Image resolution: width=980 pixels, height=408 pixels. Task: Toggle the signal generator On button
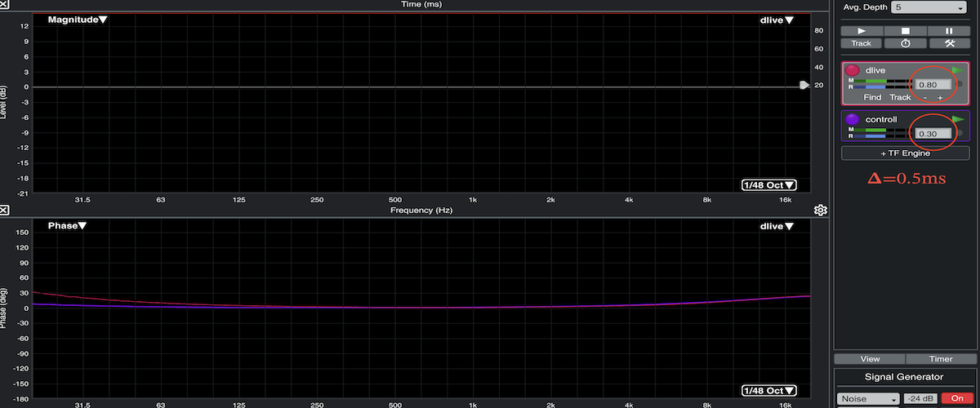[956, 398]
